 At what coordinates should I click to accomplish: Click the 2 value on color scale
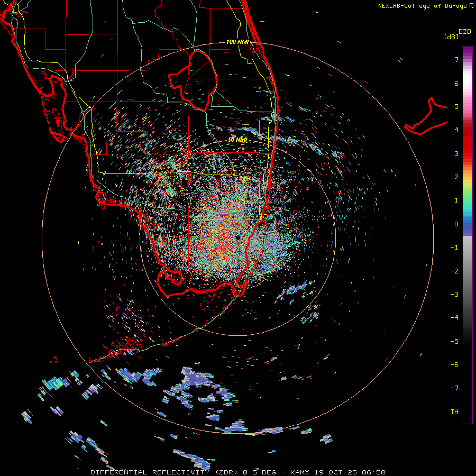[456, 177]
